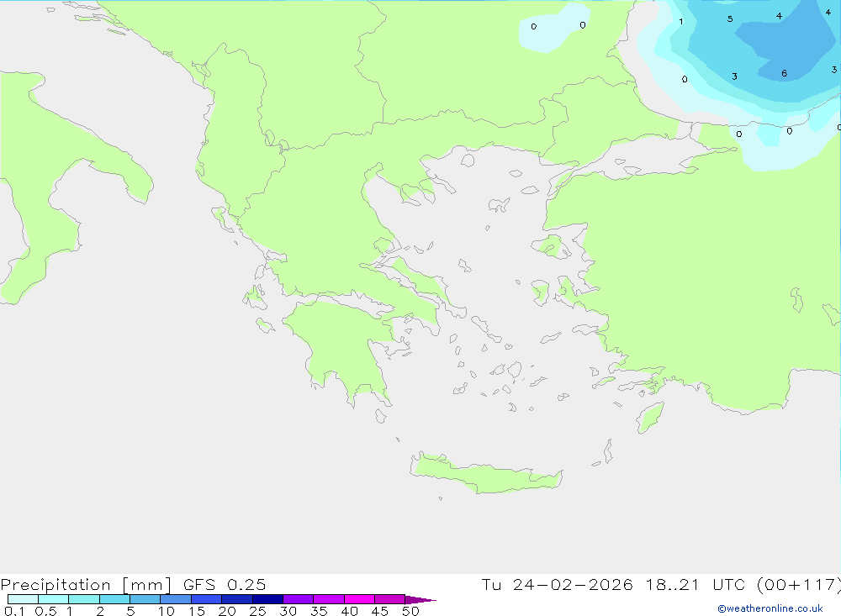Pick the 30–35 mm violet legend swatch
841x616 pixels.
tap(299, 599)
